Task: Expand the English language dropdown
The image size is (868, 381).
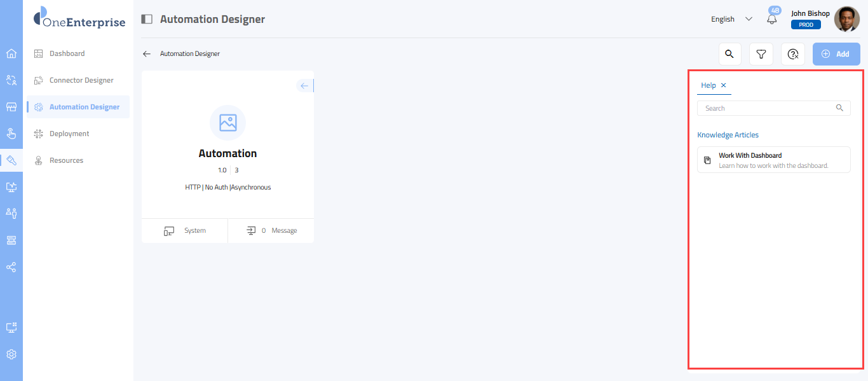Action: pyautogui.click(x=731, y=19)
